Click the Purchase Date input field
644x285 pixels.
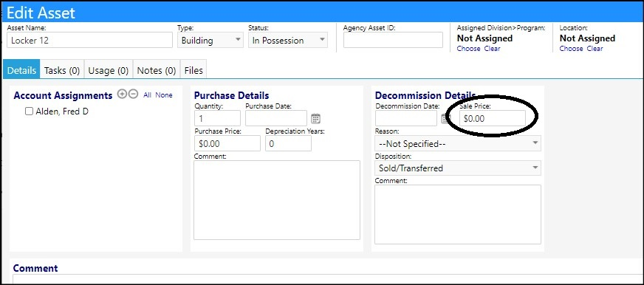coord(276,118)
